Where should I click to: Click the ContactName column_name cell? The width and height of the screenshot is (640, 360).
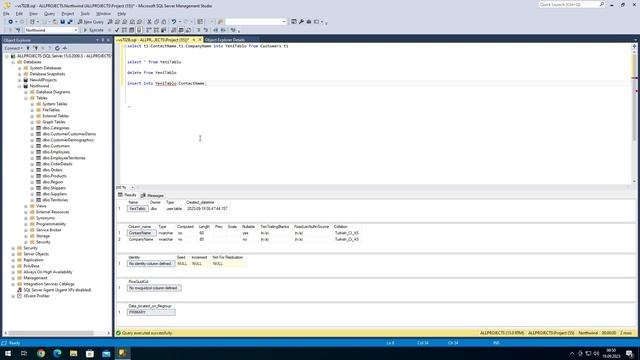(141, 233)
